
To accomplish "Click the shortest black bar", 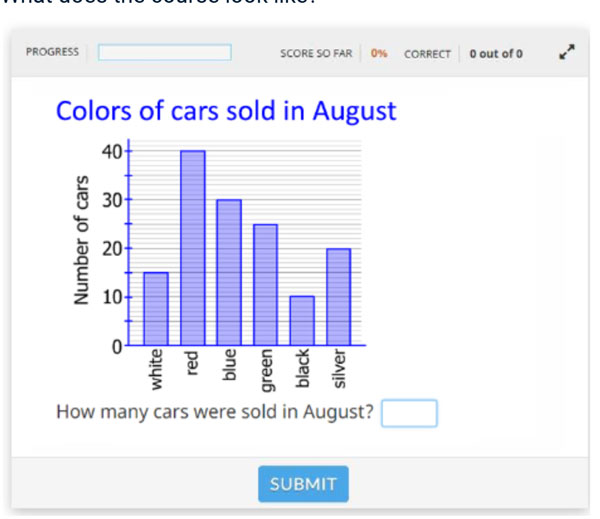I will point(302,320).
